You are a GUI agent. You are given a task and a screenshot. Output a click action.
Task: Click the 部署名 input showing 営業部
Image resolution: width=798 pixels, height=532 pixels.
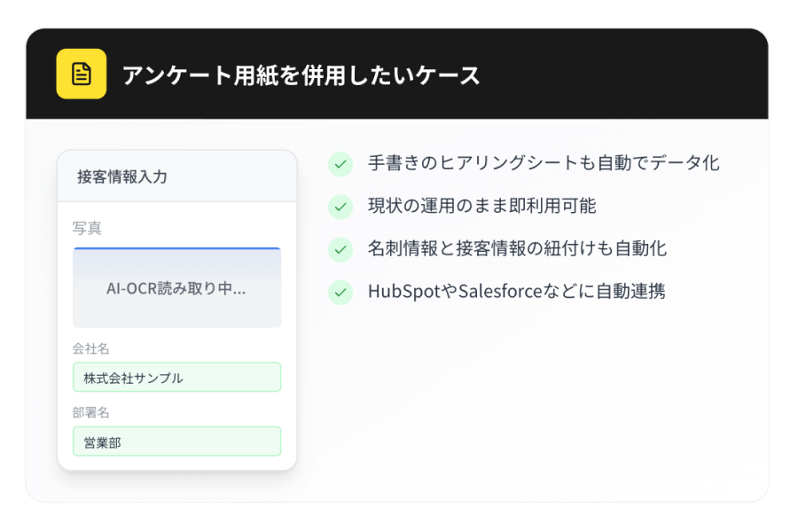click(176, 441)
